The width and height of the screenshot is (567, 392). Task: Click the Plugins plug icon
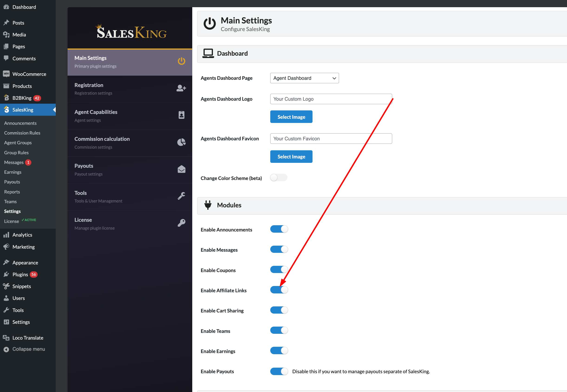click(6, 274)
